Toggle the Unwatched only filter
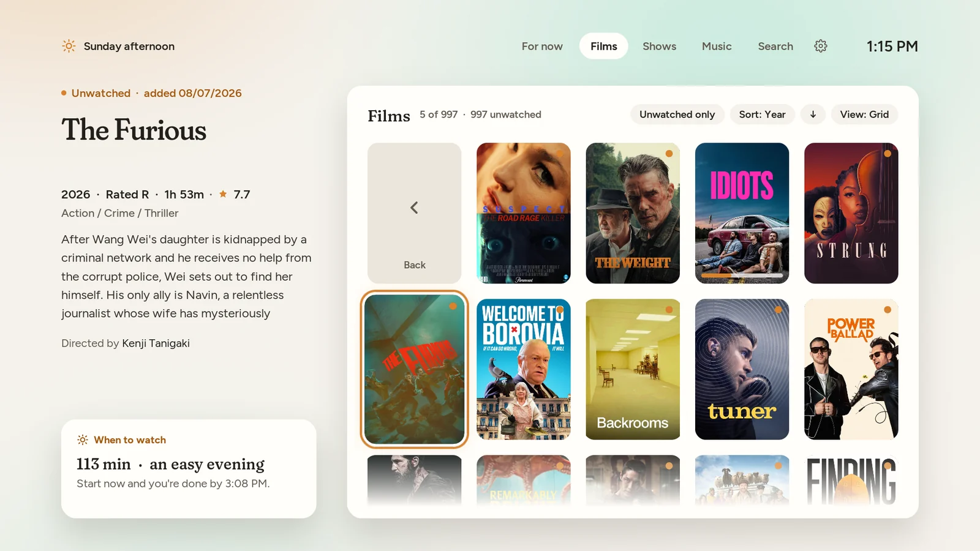Image resolution: width=980 pixels, height=551 pixels. tap(677, 114)
